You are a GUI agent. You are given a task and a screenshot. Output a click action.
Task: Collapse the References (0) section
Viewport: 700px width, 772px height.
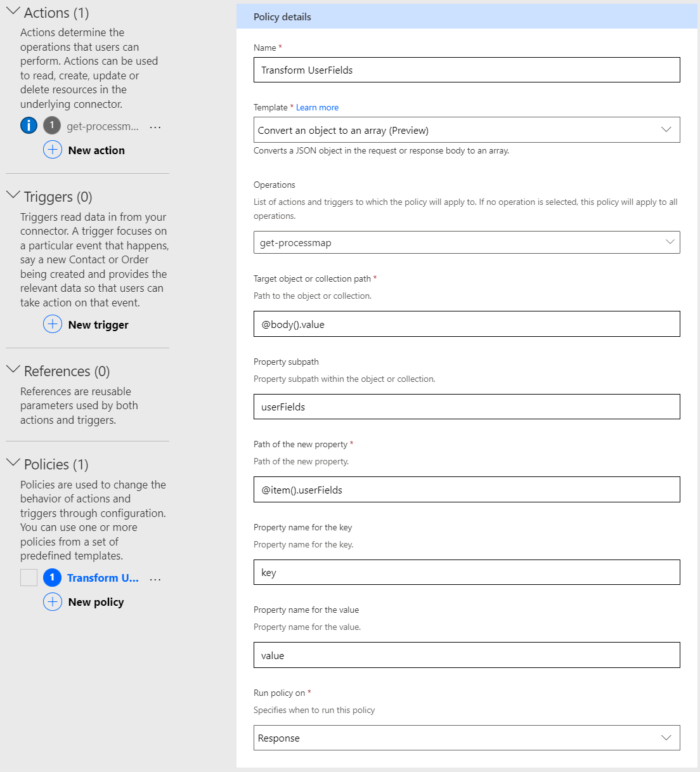click(x=13, y=370)
